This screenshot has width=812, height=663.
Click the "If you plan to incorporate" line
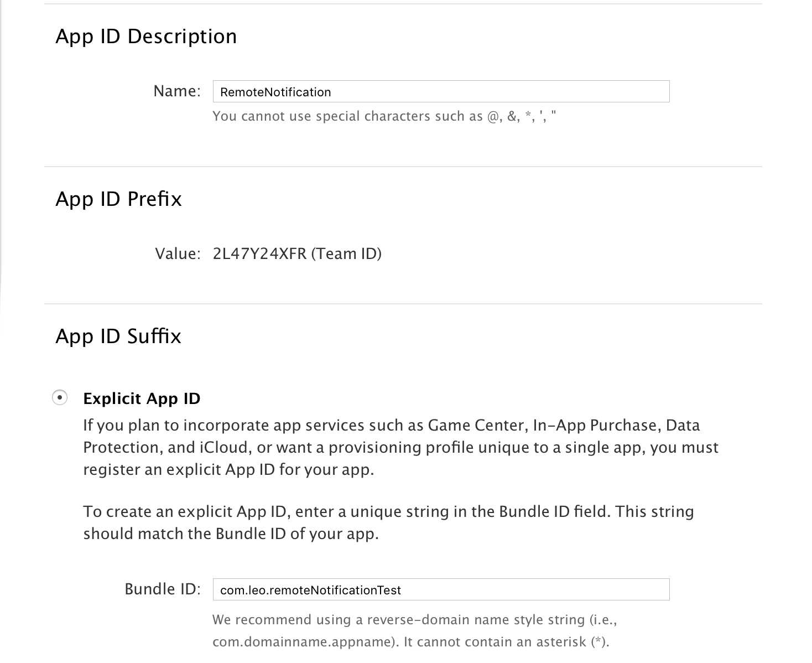[391, 426]
